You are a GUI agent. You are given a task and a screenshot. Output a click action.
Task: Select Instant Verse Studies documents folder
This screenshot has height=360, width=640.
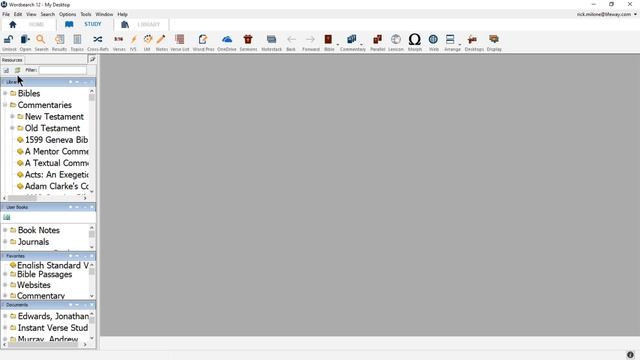tap(49, 328)
